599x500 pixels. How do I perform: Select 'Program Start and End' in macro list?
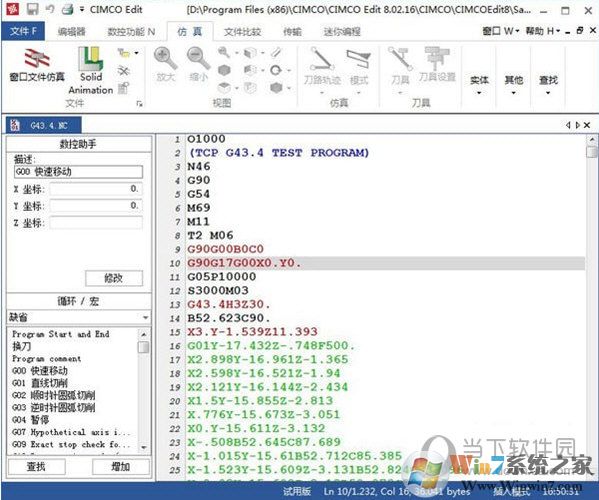click(x=61, y=334)
